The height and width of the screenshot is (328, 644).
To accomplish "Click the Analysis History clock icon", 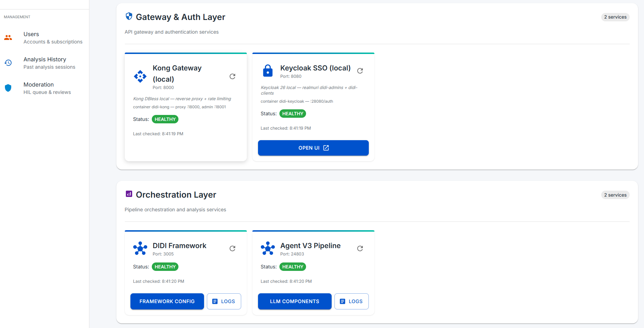I will coord(8,63).
